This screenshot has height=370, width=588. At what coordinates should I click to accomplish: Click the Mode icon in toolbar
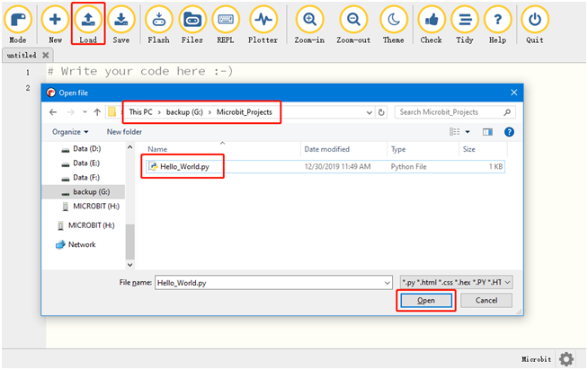[x=17, y=20]
